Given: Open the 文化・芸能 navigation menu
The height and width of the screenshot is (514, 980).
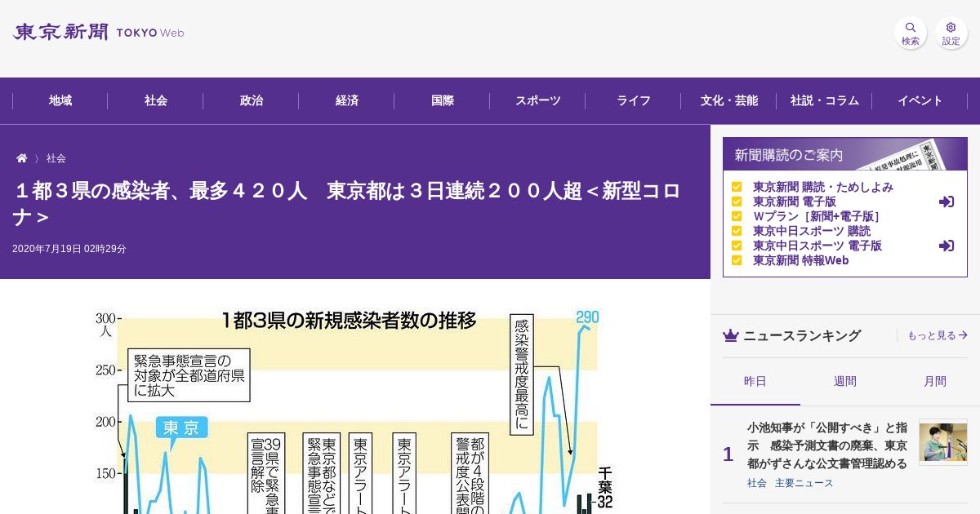Looking at the screenshot, I should [x=729, y=101].
